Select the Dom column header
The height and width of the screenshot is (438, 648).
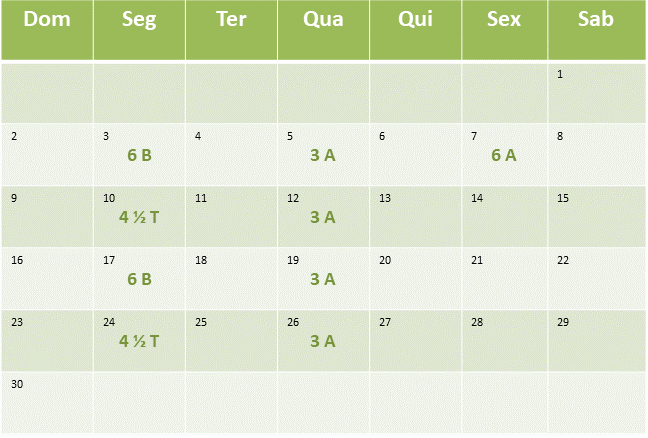(47, 30)
